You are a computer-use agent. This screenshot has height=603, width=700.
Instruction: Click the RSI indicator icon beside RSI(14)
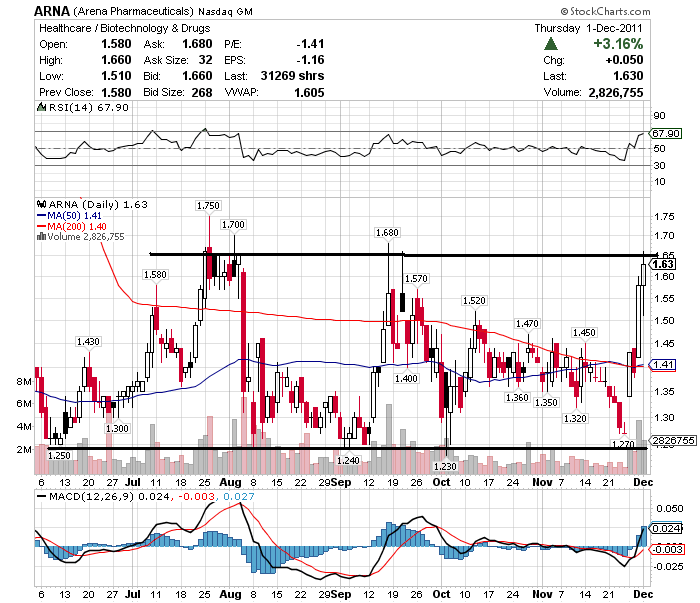pos(42,107)
